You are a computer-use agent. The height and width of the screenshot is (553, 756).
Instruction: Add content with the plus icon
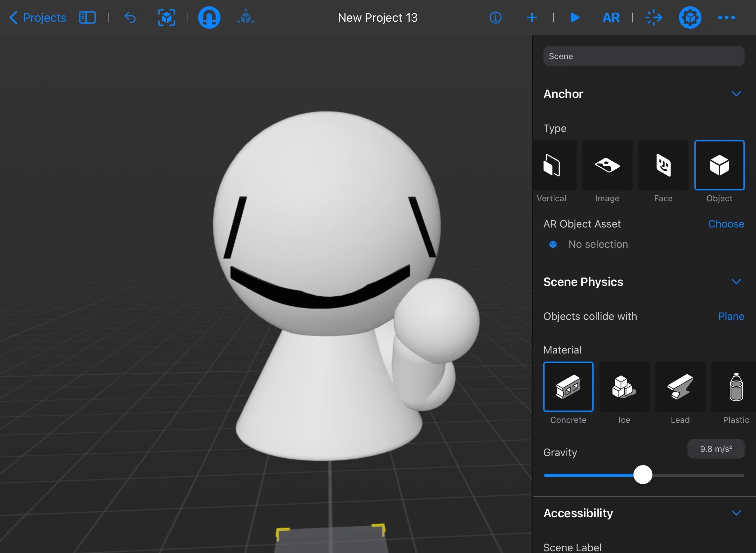click(532, 17)
